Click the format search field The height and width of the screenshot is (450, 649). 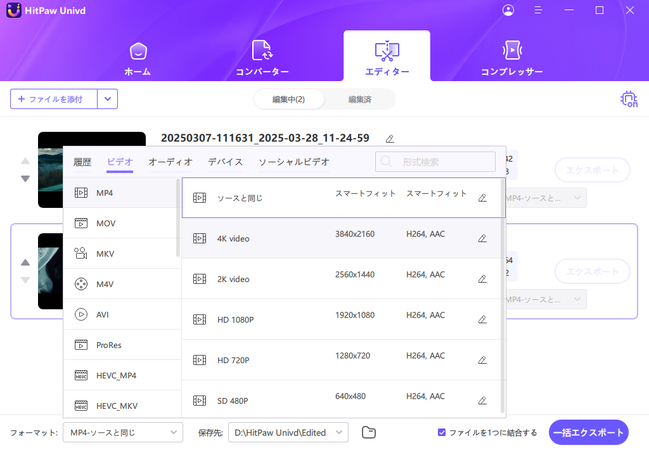point(435,161)
